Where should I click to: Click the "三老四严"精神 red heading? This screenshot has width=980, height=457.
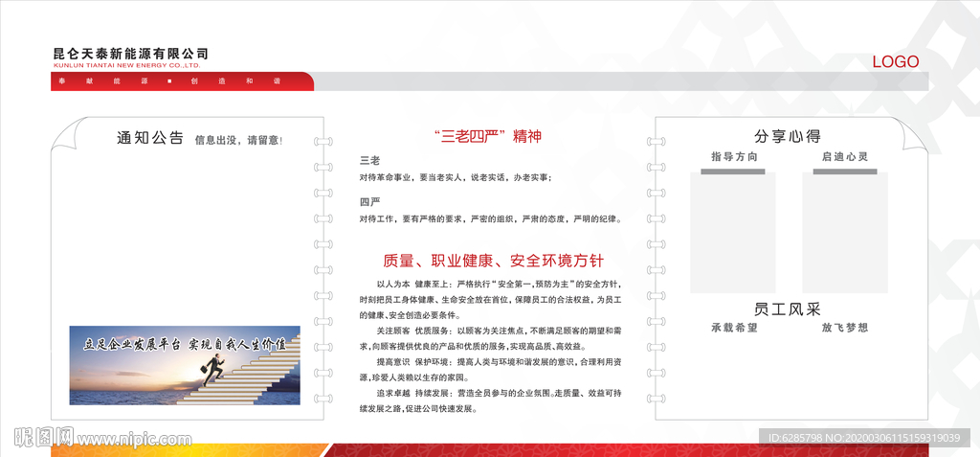coord(487,136)
